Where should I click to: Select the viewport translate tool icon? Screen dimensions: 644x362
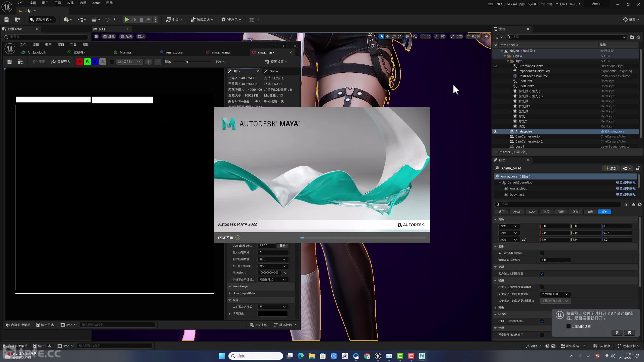pyautogui.click(x=388, y=36)
